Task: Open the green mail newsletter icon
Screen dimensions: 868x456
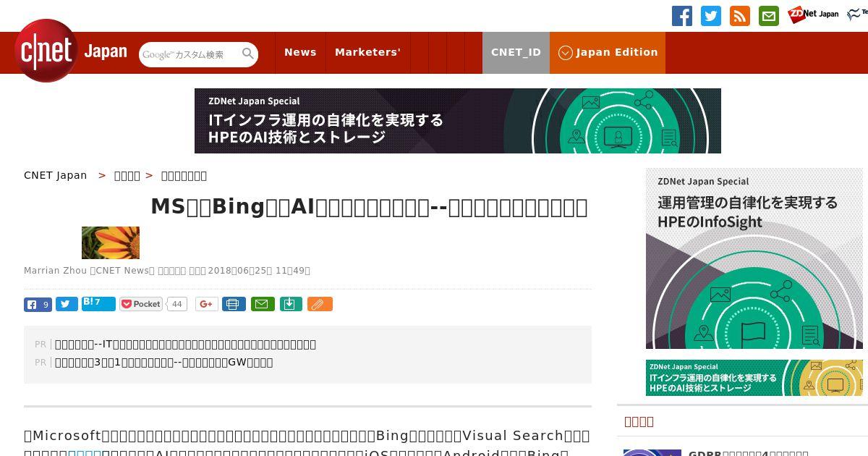Action: pyautogui.click(x=769, y=16)
